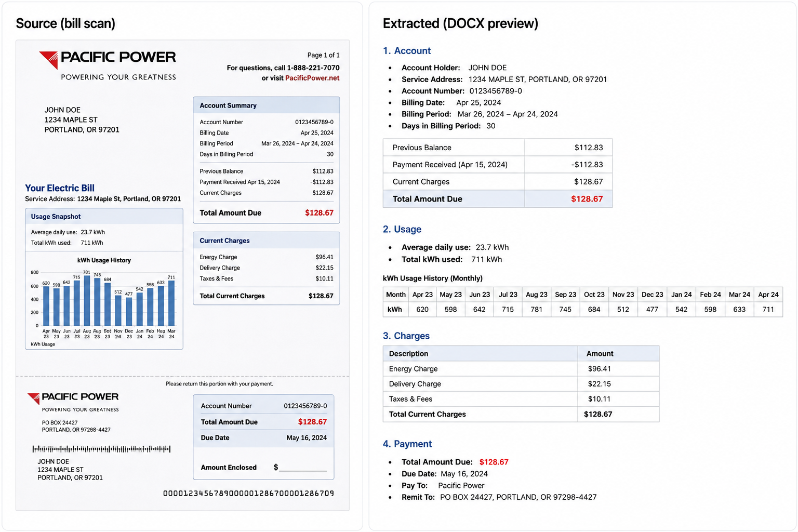Click the chart bar labeled 781
This screenshot has height=532, width=798.
[87, 301]
